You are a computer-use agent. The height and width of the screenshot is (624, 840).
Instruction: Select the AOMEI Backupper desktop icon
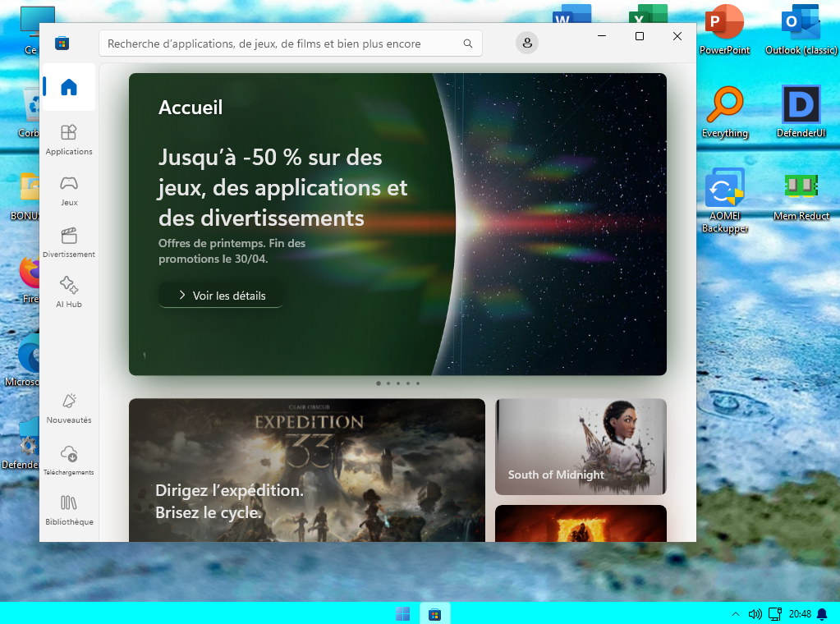[x=724, y=200]
